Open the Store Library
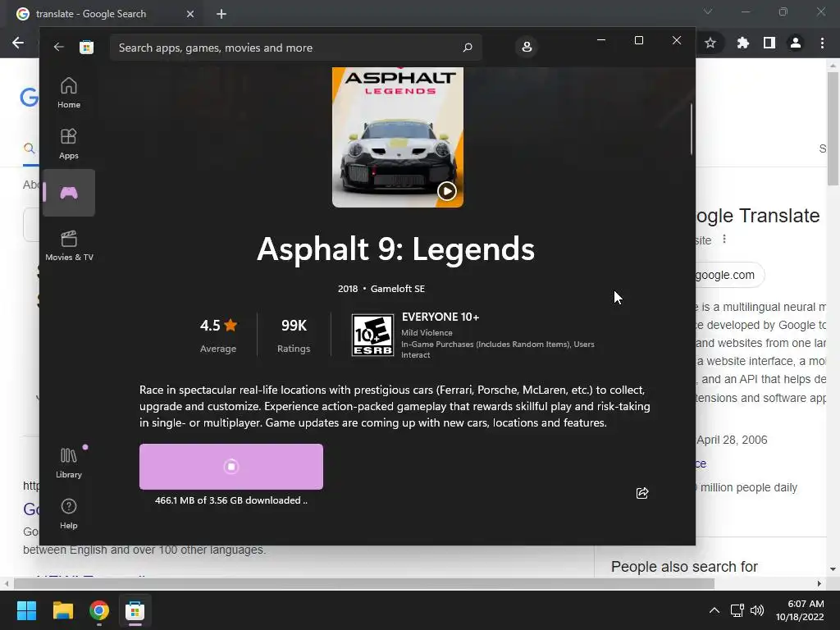The image size is (840, 630). (x=69, y=463)
